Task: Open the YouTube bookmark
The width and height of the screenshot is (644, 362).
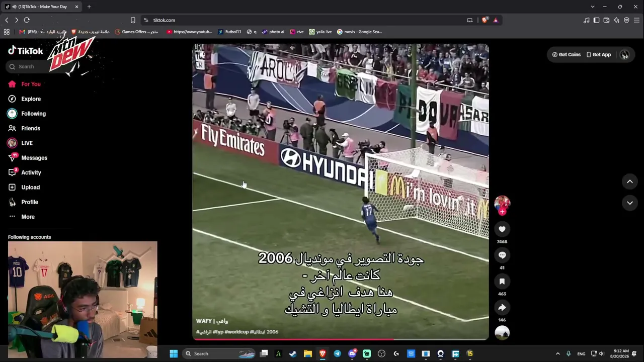Action: coord(189,32)
